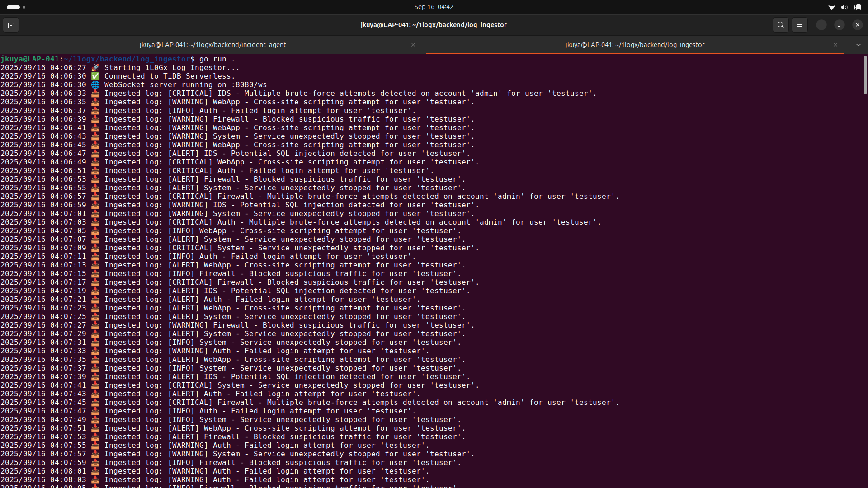868x488 pixels.
Task: Click the window title jkuya@LAP-041 header
Action: click(433, 25)
